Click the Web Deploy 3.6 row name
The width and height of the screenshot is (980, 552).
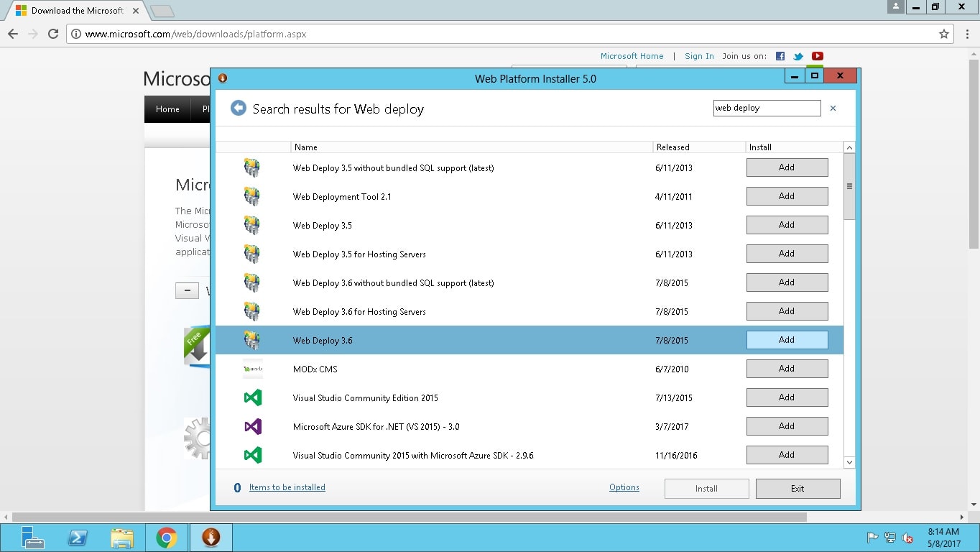click(x=323, y=341)
